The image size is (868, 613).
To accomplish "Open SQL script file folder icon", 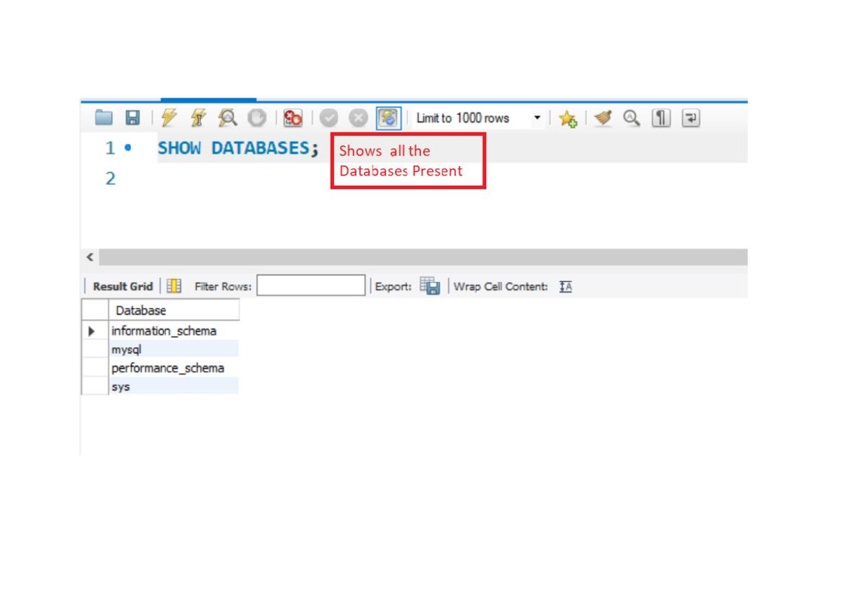I will point(104,118).
